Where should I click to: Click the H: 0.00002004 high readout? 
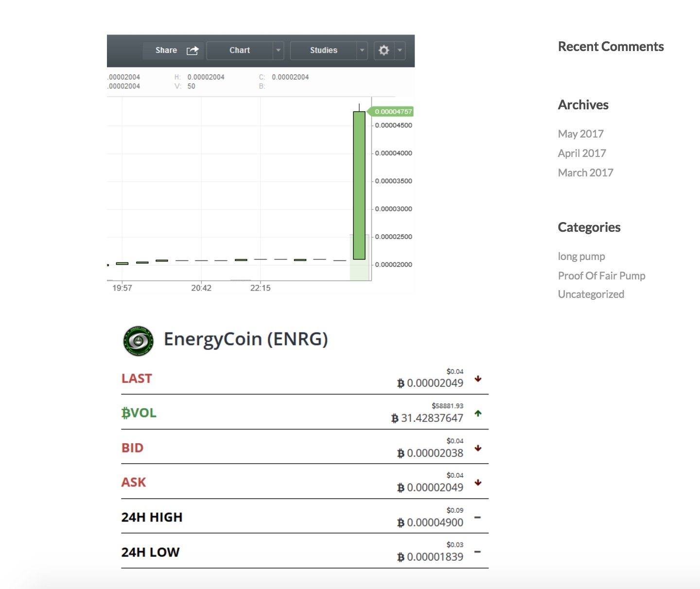coord(199,77)
